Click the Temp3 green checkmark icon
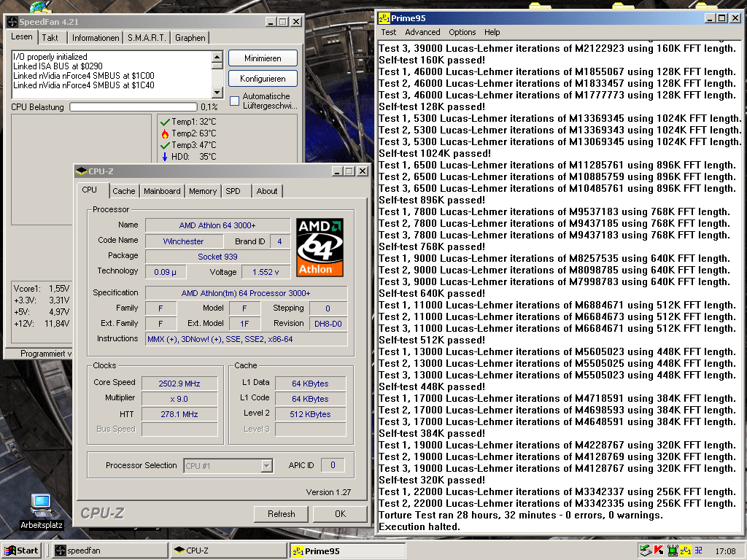Viewport: 747px width, 560px height. coord(165,145)
